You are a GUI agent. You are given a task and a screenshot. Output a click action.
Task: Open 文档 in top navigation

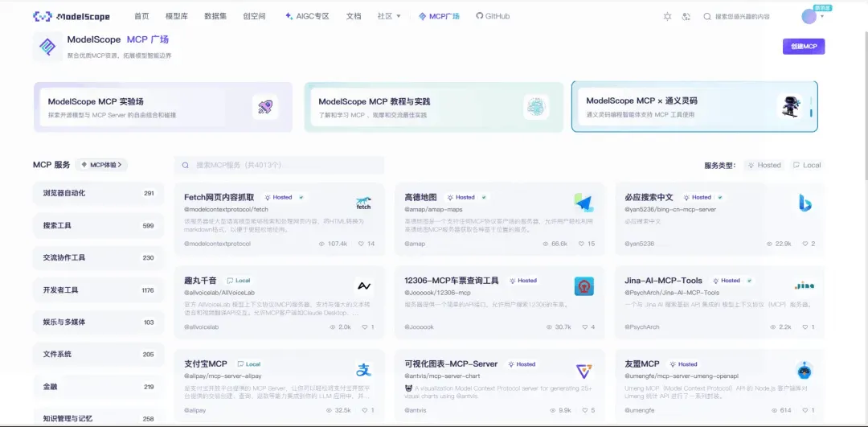(354, 17)
